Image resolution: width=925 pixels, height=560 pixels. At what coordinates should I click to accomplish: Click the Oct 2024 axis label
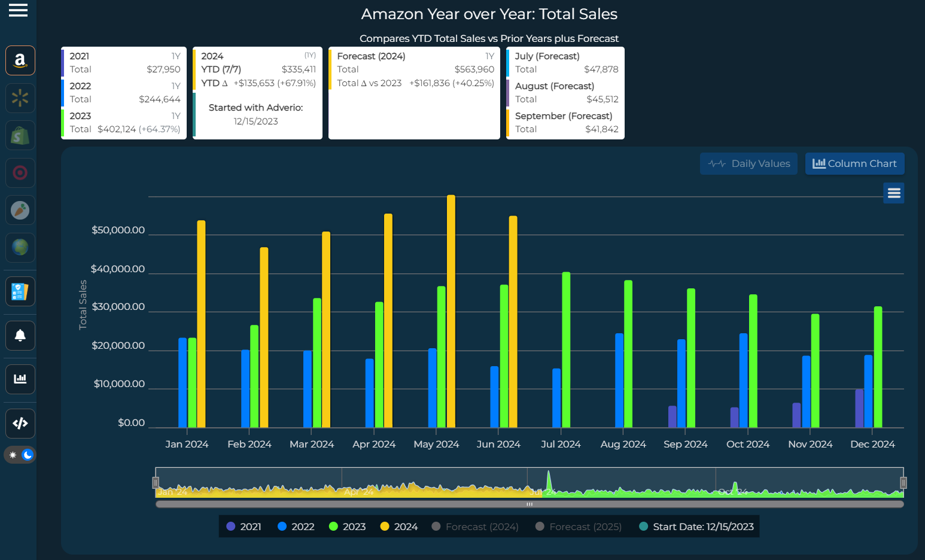pos(748,444)
